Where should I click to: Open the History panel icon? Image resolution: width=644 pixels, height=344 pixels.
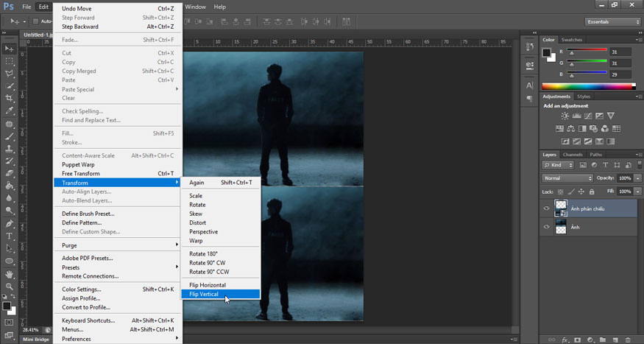(529, 47)
